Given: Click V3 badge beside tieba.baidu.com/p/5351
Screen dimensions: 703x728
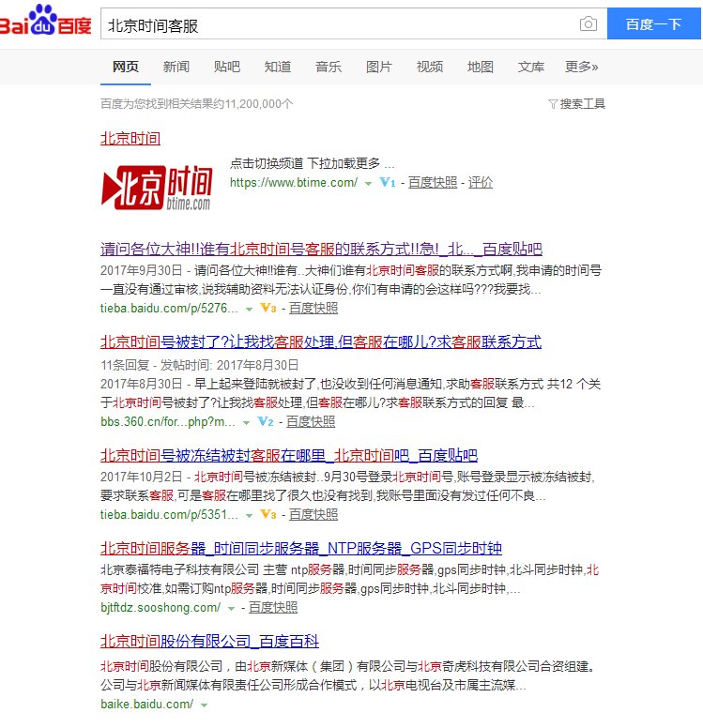Looking at the screenshot, I should (268, 514).
